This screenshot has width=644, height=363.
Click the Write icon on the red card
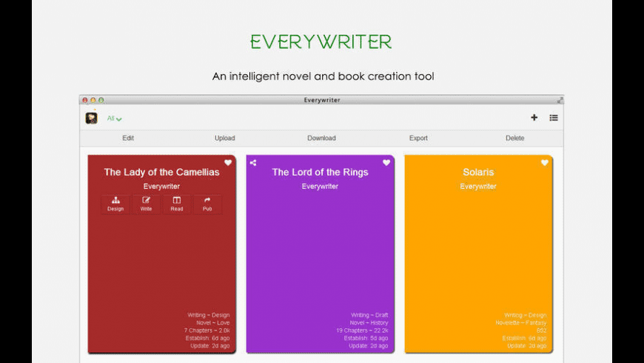[146, 204]
